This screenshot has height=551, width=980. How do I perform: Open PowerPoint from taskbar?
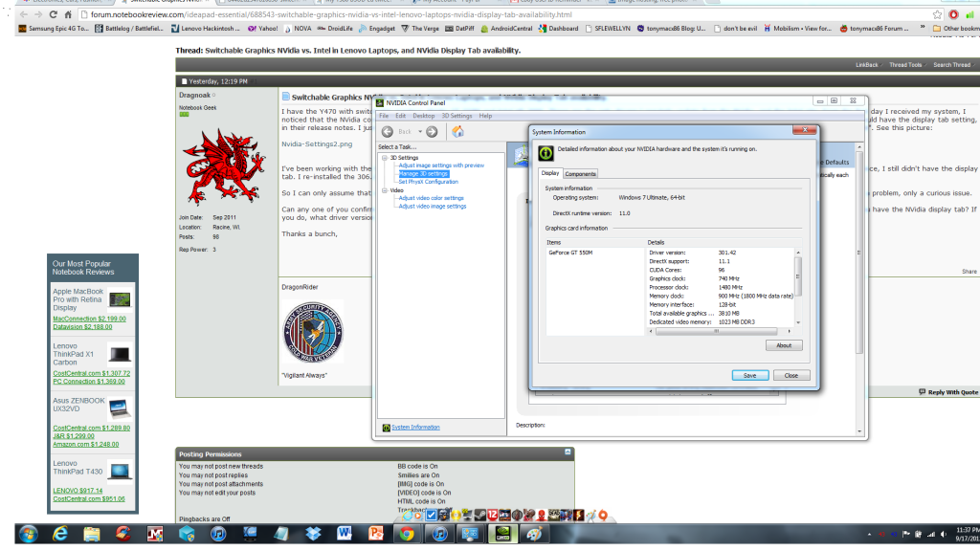[x=376, y=534]
